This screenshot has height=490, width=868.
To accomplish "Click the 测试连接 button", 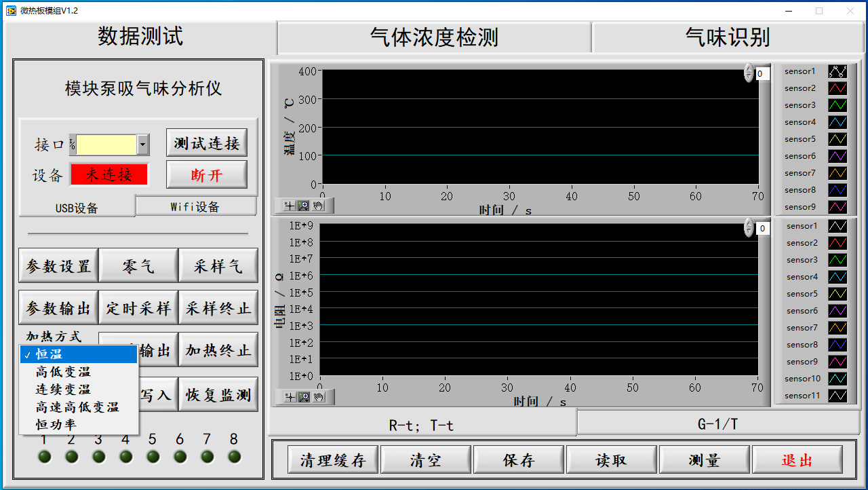I will (207, 143).
